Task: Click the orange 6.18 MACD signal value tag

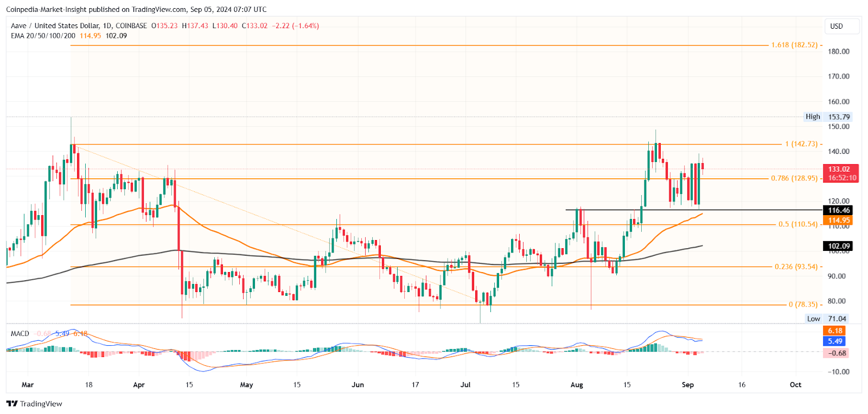Action: 834,331
